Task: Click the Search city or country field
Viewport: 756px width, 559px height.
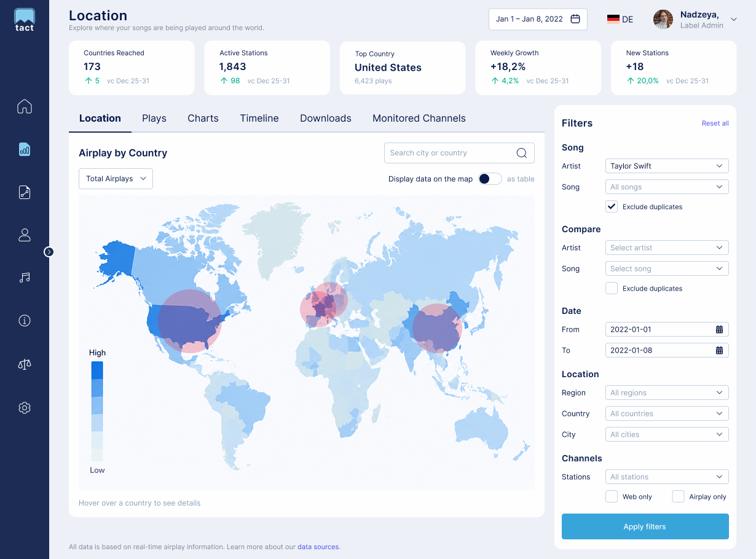Action: [x=459, y=153]
